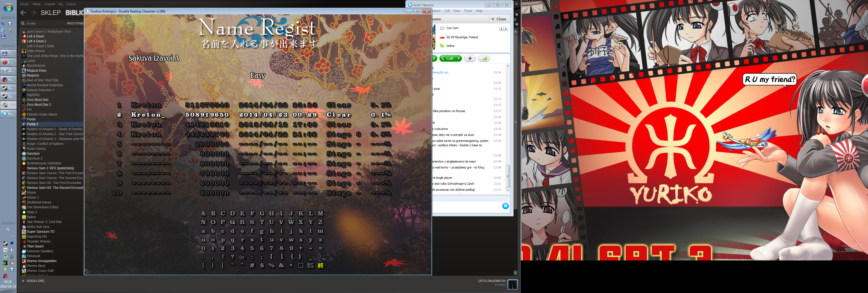This screenshot has width=868, height=293.
Task: Click the friends list avatar thumbnail
Action: tap(512, 285)
